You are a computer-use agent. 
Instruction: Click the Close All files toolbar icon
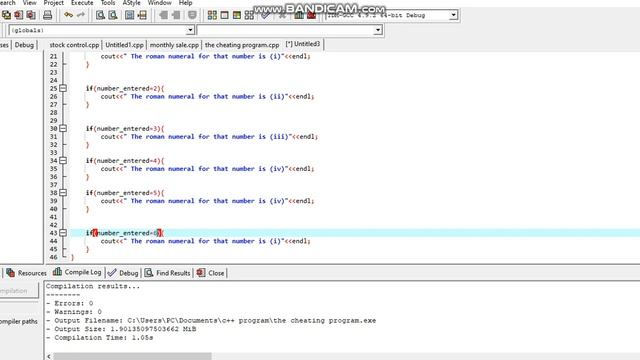coord(31,15)
